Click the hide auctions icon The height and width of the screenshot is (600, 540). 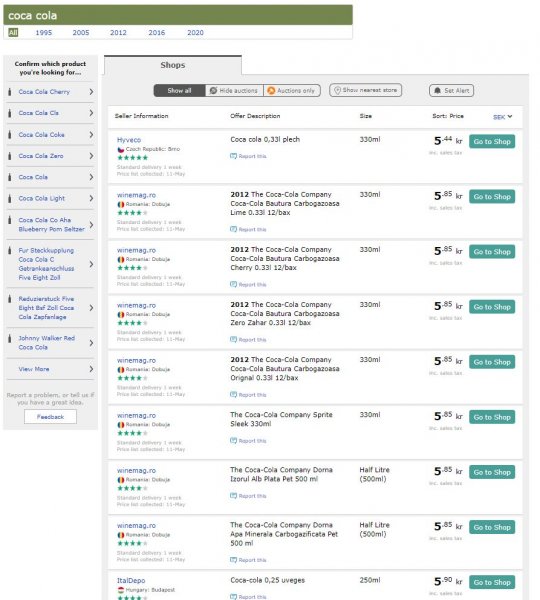pyautogui.click(x=214, y=91)
